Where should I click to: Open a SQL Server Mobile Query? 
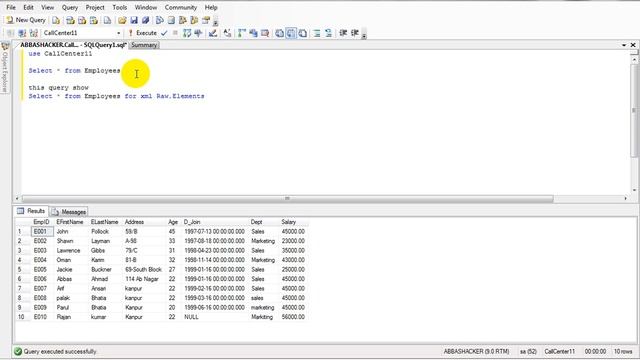coord(107,20)
